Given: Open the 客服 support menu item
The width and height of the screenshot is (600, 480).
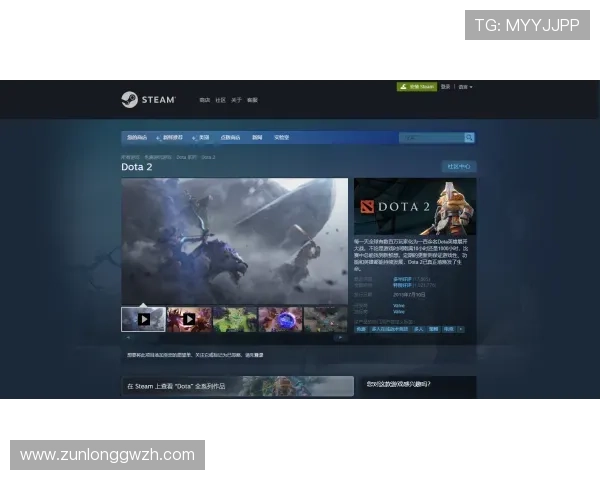Looking at the screenshot, I should coord(252,100).
